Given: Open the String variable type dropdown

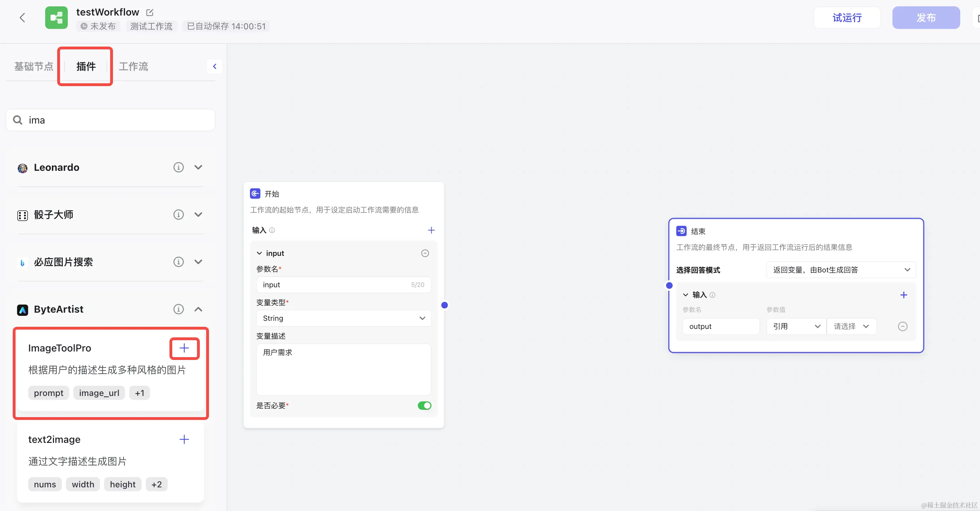Looking at the screenshot, I should pyautogui.click(x=343, y=318).
